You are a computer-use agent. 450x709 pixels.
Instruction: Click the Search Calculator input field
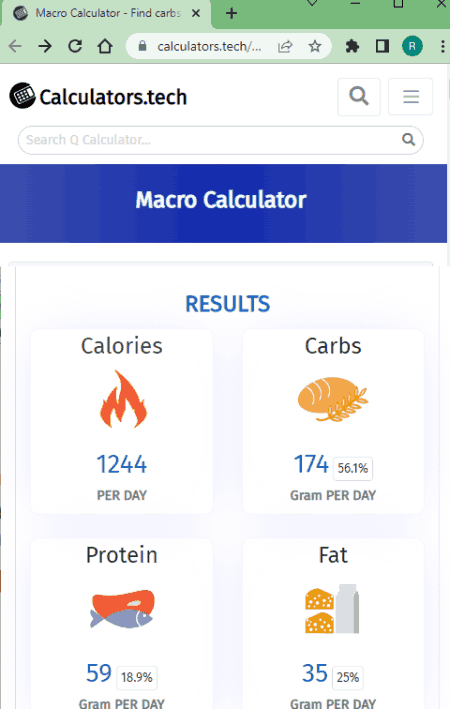tap(220, 140)
